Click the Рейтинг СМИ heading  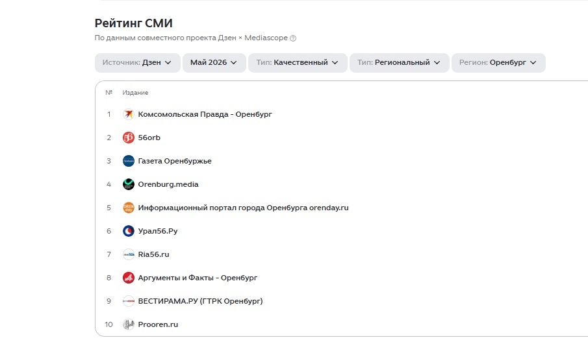pyautogui.click(x=133, y=23)
